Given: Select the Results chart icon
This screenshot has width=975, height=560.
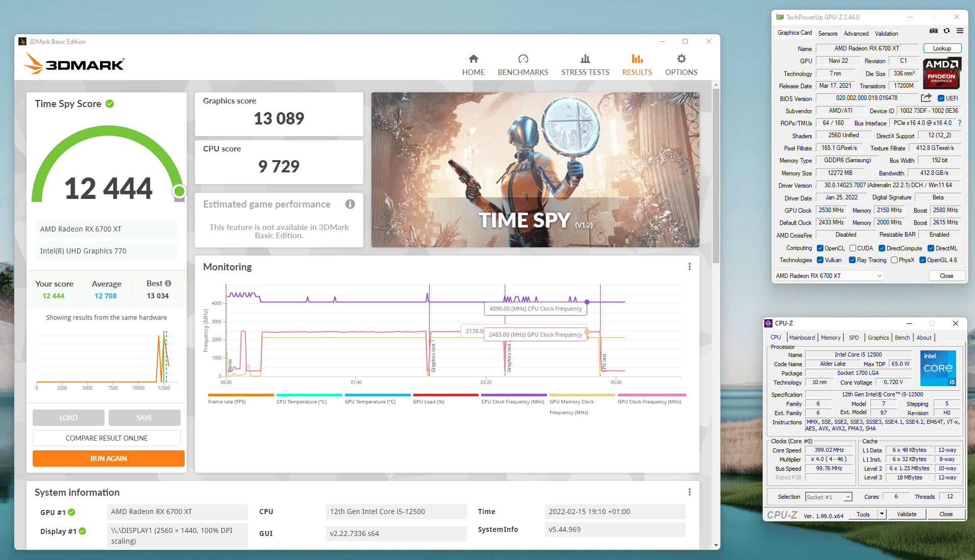Looking at the screenshot, I should [x=637, y=59].
